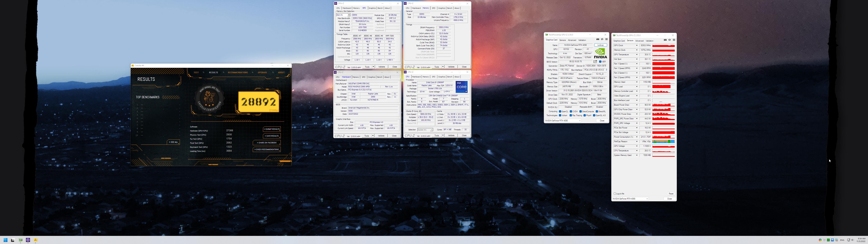Open Socket #1 selection dropdown in CPU-Z
868x244 pixels.
click(x=432, y=130)
